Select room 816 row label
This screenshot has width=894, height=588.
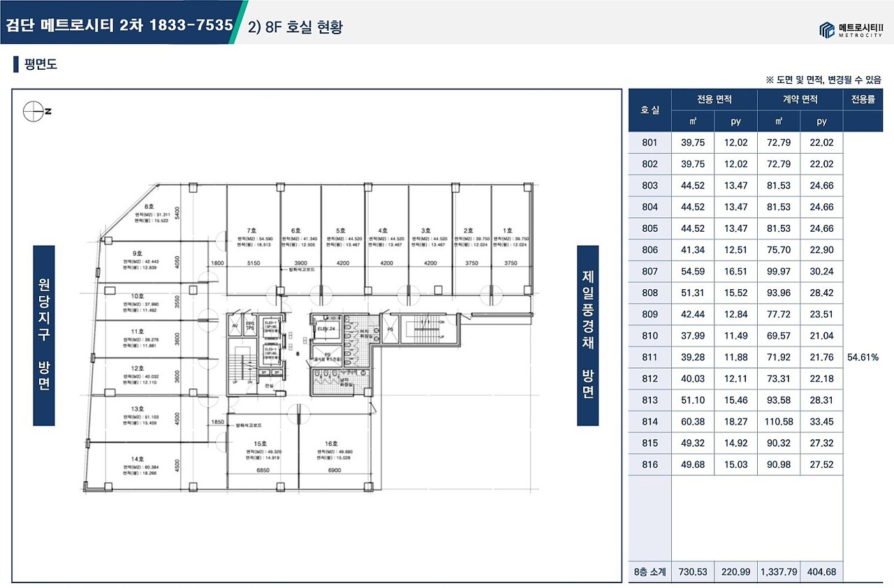pyautogui.click(x=650, y=464)
